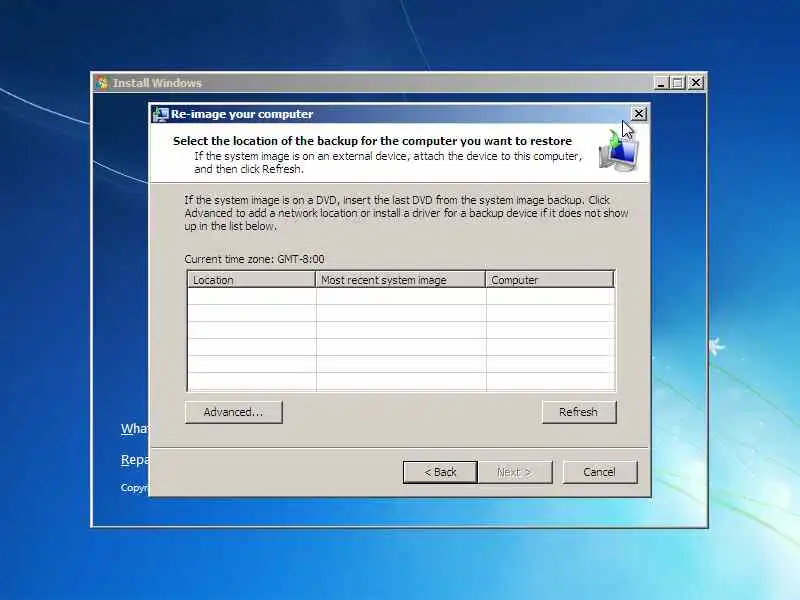
Task: Go back with the Back button
Action: pos(440,472)
